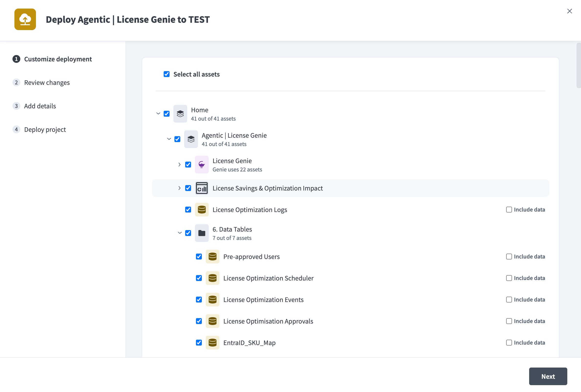Click the License Optimisation Approvals database icon
This screenshot has width=581, height=392.
pyautogui.click(x=212, y=321)
